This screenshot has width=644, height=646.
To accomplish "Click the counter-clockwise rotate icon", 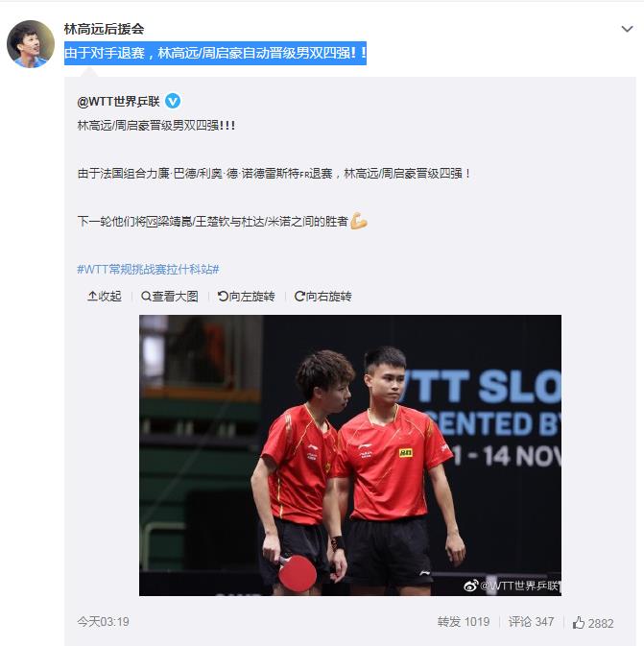I will [223, 296].
